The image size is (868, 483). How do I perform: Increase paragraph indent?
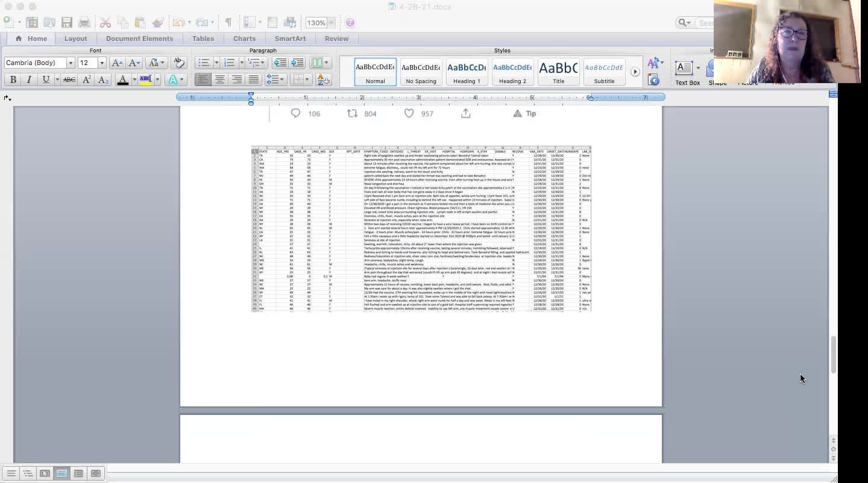(x=297, y=63)
